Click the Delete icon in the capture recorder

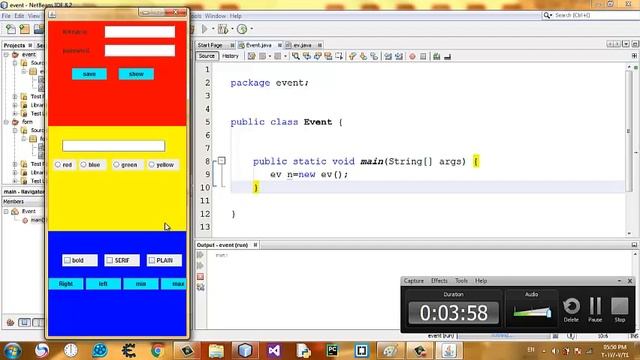point(571,309)
